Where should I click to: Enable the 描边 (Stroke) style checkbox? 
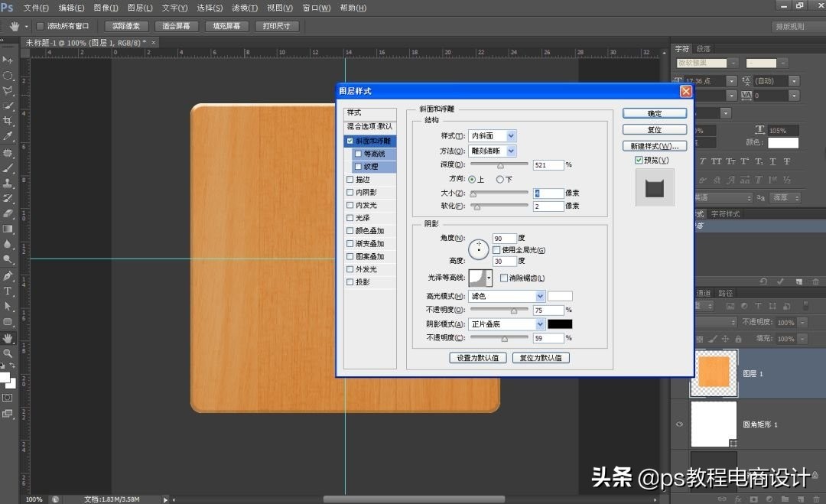[350, 180]
